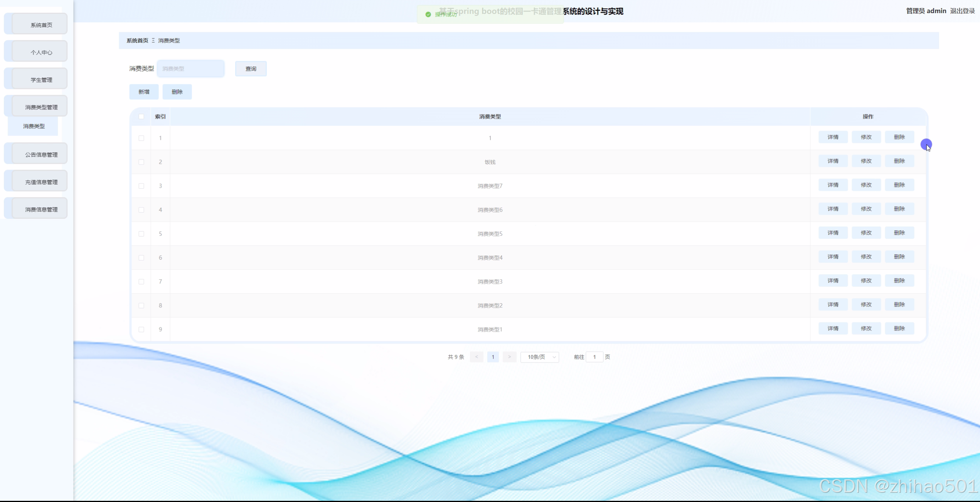Click the 退出登录 logout link
The width and height of the screenshot is (980, 502).
pyautogui.click(x=962, y=11)
